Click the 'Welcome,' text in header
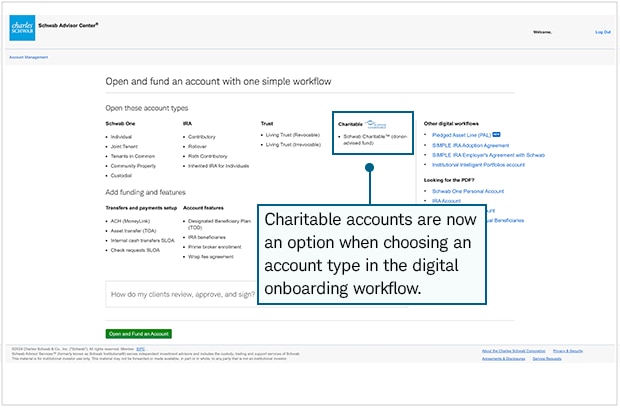This screenshot has height=410, width=620. tap(542, 32)
